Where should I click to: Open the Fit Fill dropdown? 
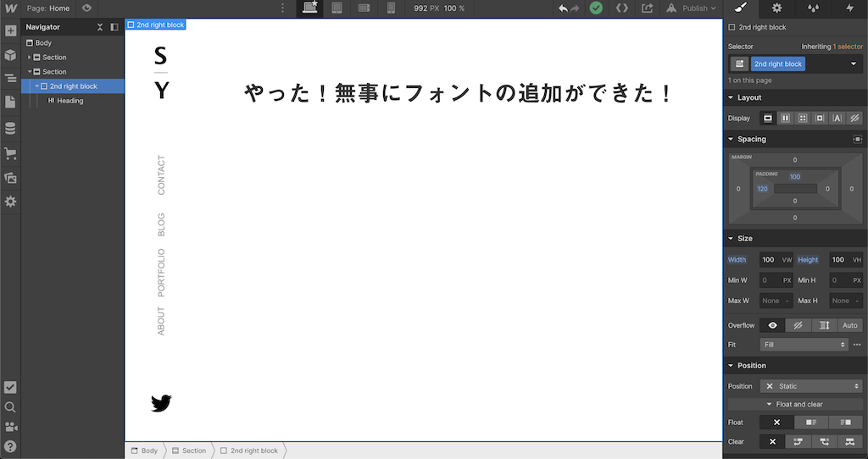[804, 345]
